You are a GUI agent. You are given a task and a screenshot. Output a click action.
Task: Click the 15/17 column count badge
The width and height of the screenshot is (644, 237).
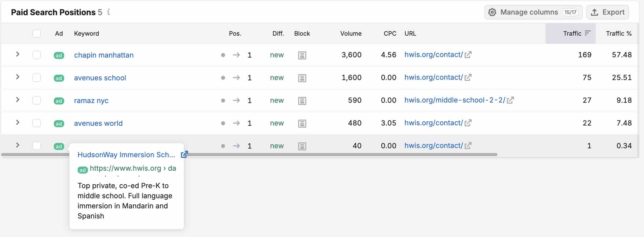tap(570, 12)
